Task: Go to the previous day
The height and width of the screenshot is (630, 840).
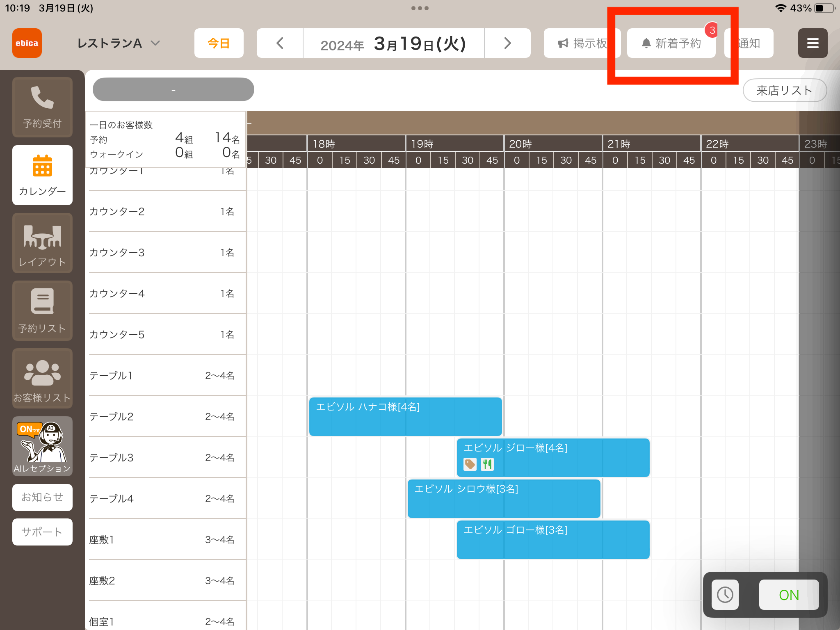Action: (x=280, y=43)
